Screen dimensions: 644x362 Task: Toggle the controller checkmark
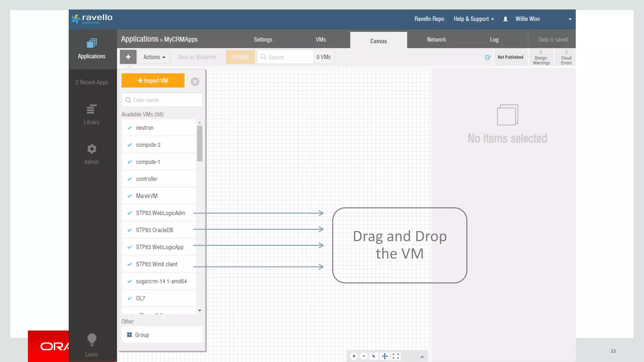130,179
